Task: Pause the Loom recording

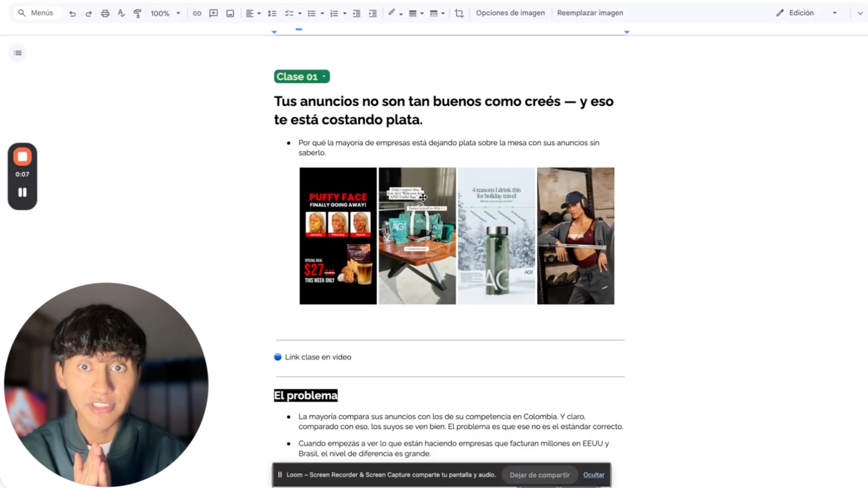Action: tap(22, 192)
